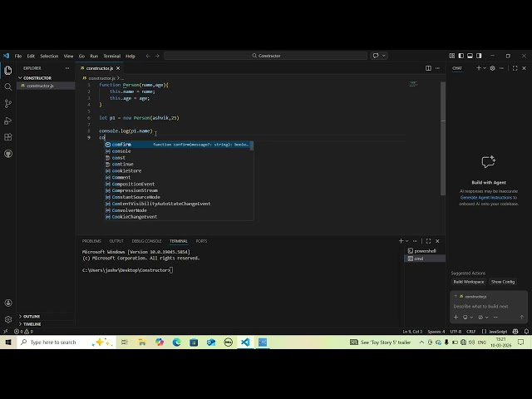The width and height of the screenshot is (532, 399).
Task: Switch to the OUTPUT tab
Action: (116, 241)
